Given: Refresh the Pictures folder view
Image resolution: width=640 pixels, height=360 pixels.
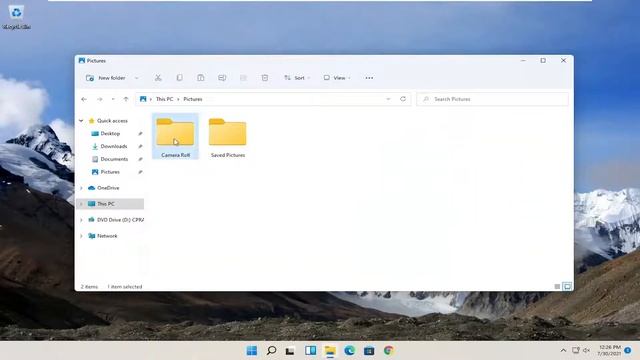Looking at the screenshot, I should (403, 99).
